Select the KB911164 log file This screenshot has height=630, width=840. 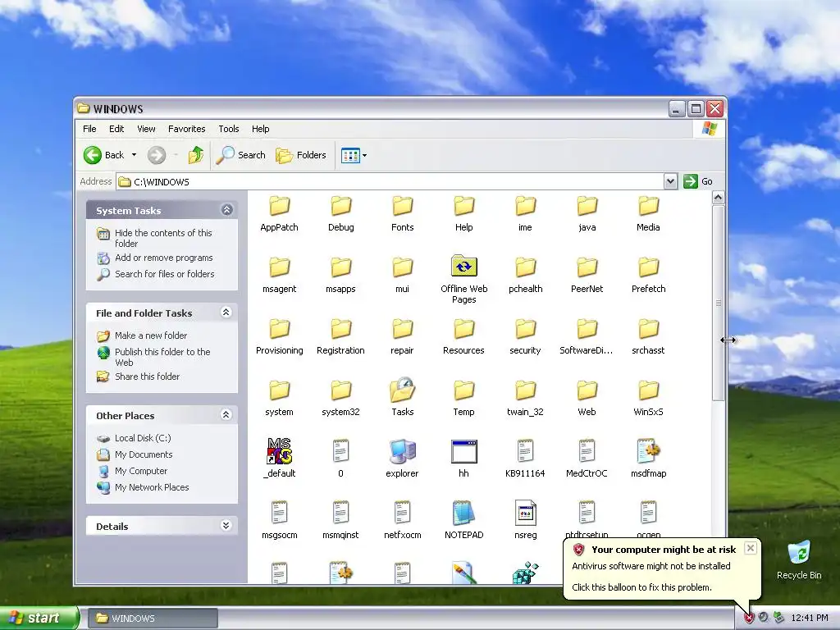[525, 459]
